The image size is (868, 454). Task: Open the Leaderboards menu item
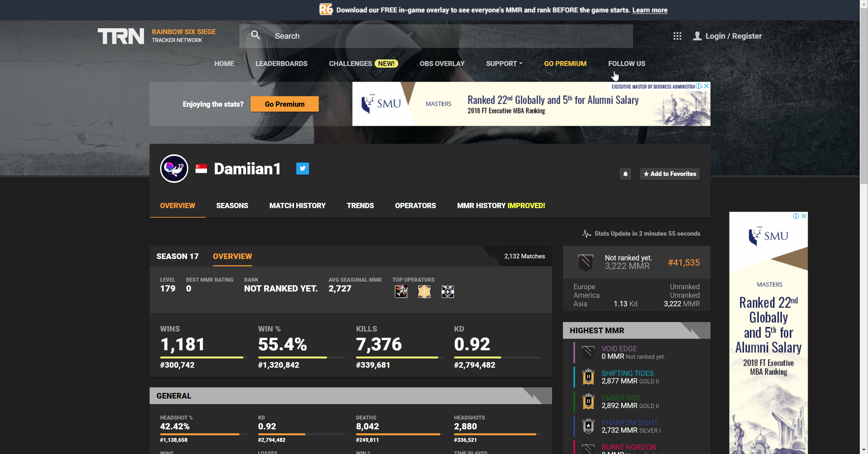click(281, 64)
